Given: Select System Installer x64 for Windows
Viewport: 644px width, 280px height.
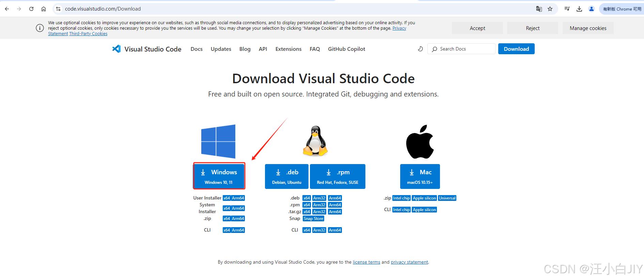Looking at the screenshot, I should [x=227, y=208].
